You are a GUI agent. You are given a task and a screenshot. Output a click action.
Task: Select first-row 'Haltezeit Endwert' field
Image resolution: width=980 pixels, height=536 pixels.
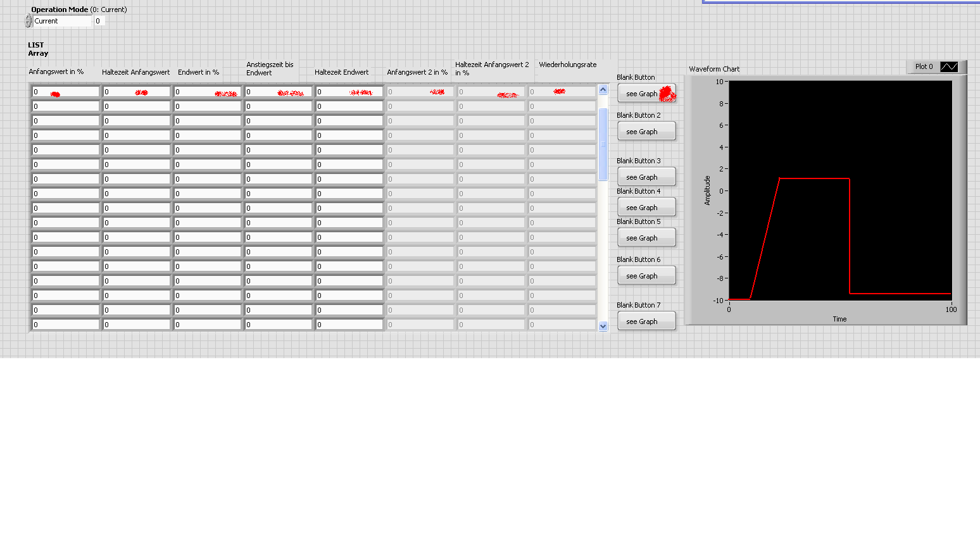point(349,92)
